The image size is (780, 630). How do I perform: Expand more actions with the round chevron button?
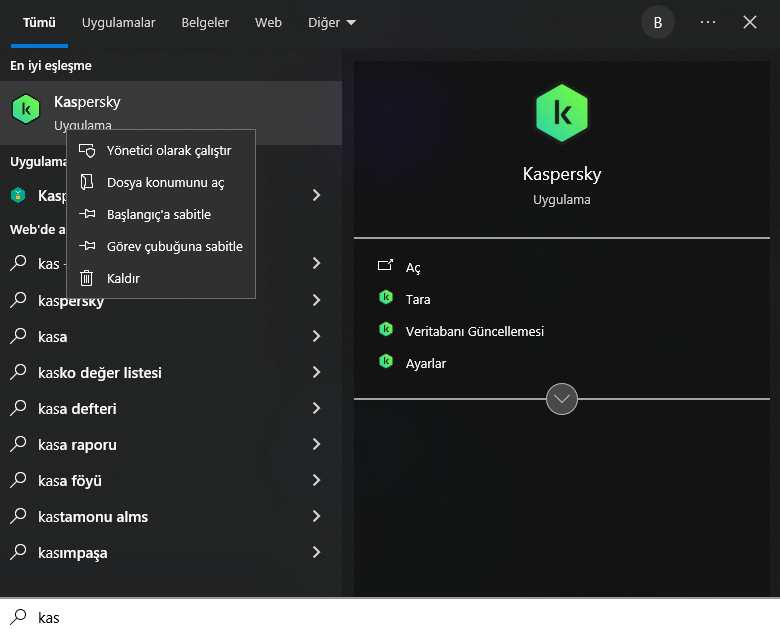[x=562, y=399]
